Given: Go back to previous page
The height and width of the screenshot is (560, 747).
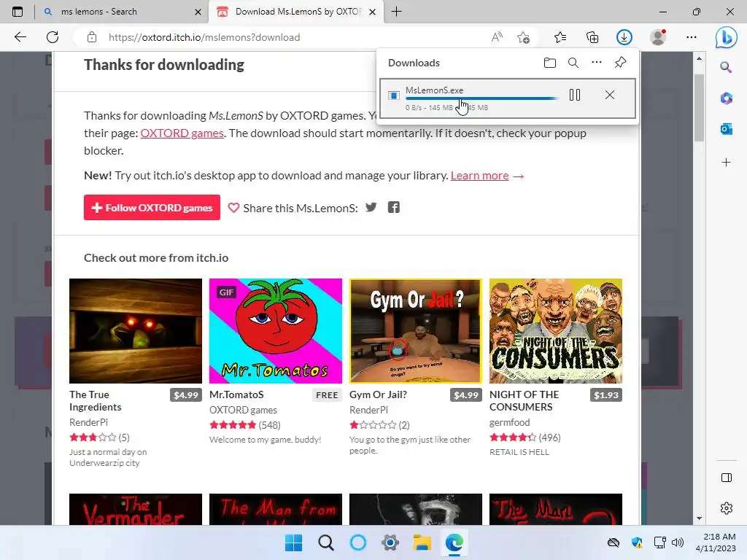Looking at the screenshot, I should [20, 37].
